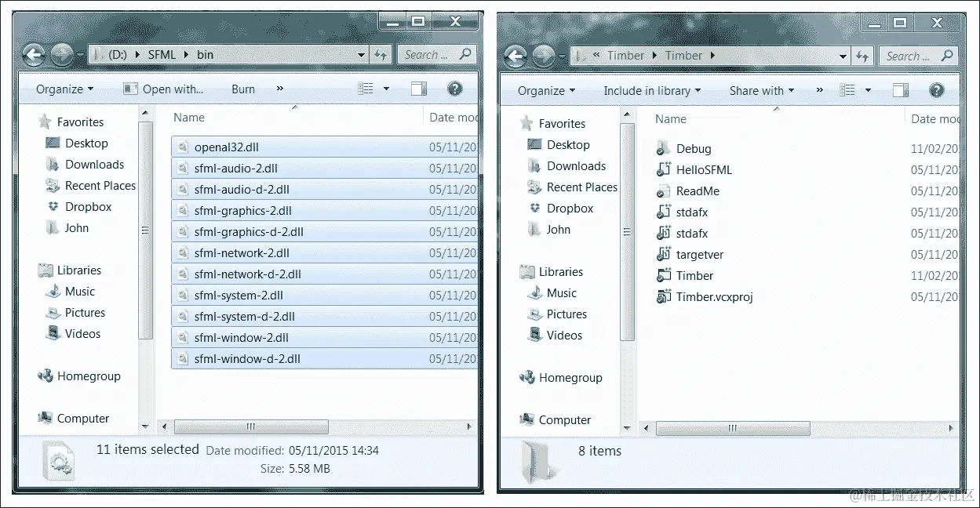Click Back arrow in Timber window
Screen dimensions: 980x508
click(516, 56)
